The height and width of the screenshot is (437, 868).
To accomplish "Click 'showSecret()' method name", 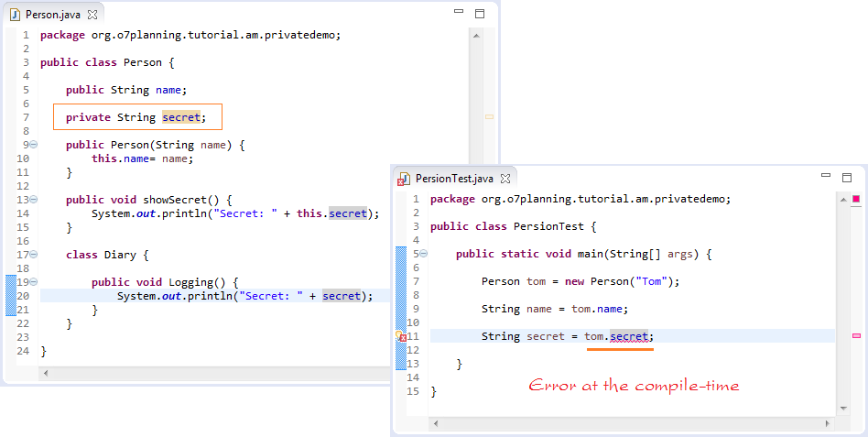I will pyautogui.click(x=181, y=200).
